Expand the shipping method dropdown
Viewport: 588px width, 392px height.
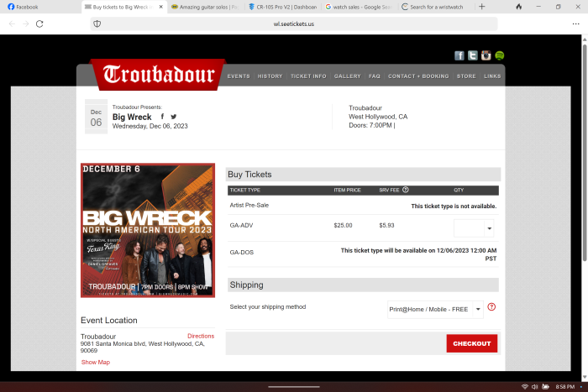tap(435, 309)
